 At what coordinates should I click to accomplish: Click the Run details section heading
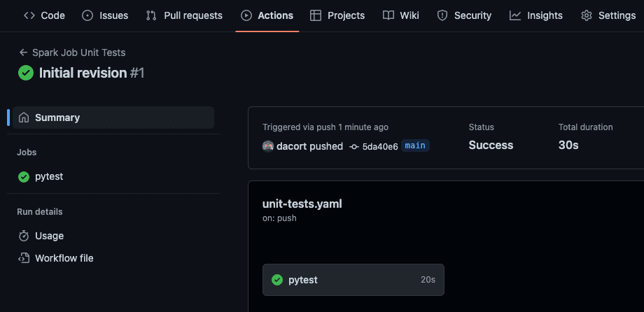(39, 212)
